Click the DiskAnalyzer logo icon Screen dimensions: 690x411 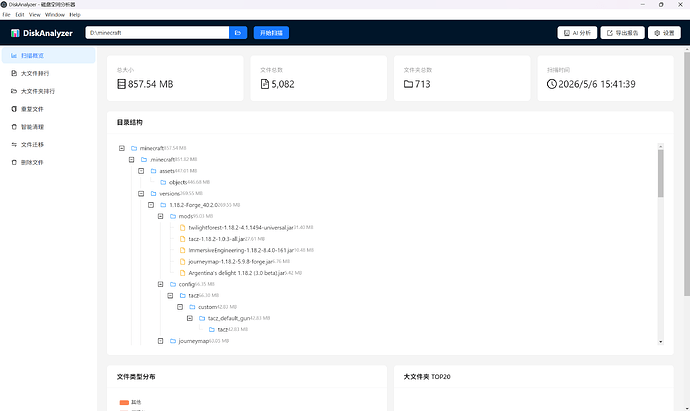point(15,33)
